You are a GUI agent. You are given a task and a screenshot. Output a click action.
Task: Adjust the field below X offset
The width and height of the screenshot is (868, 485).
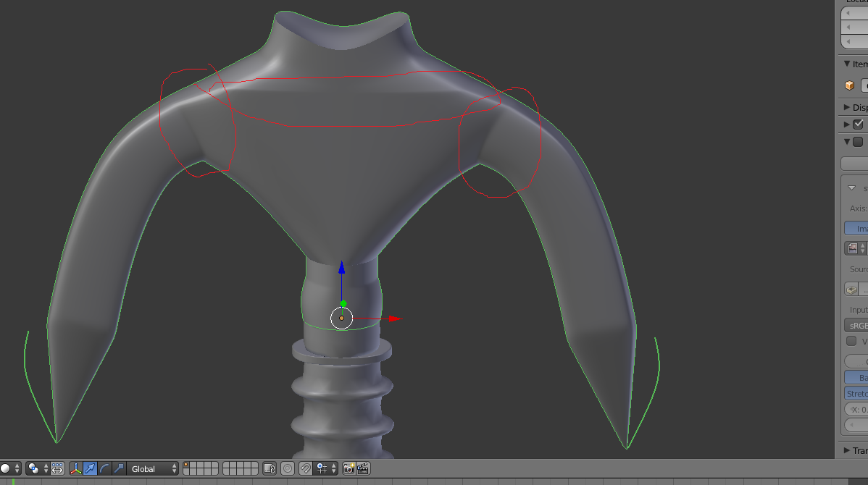pos(856,425)
